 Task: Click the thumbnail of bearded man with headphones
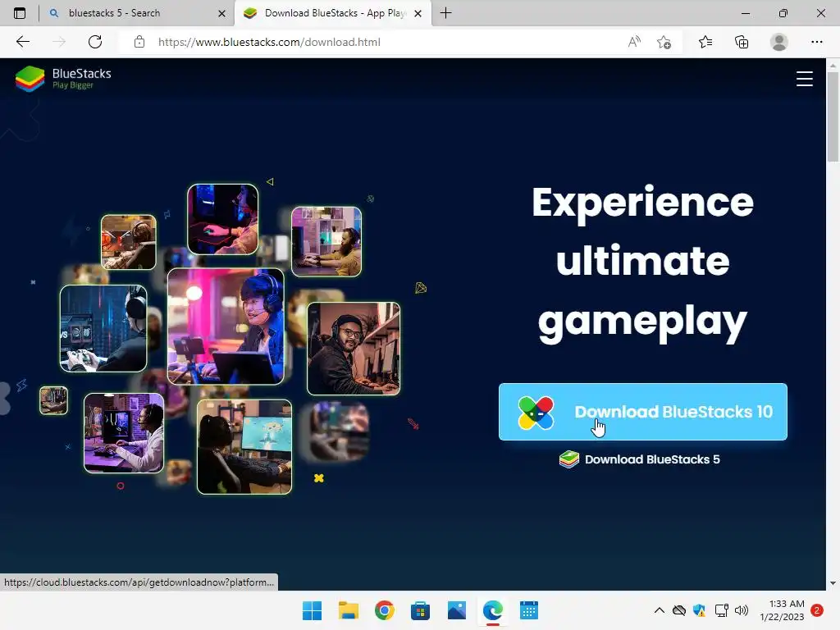(354, 349)
